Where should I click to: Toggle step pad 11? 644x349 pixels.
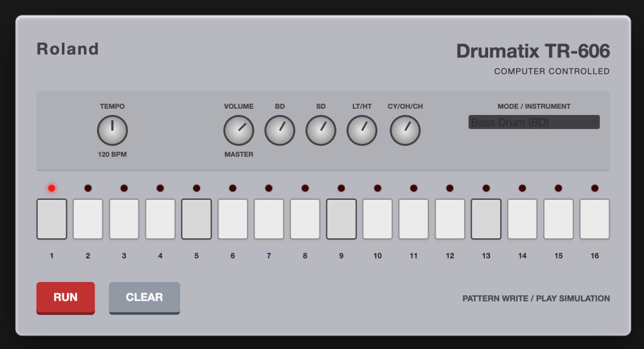pyautogui.click(x=414, y=219)
